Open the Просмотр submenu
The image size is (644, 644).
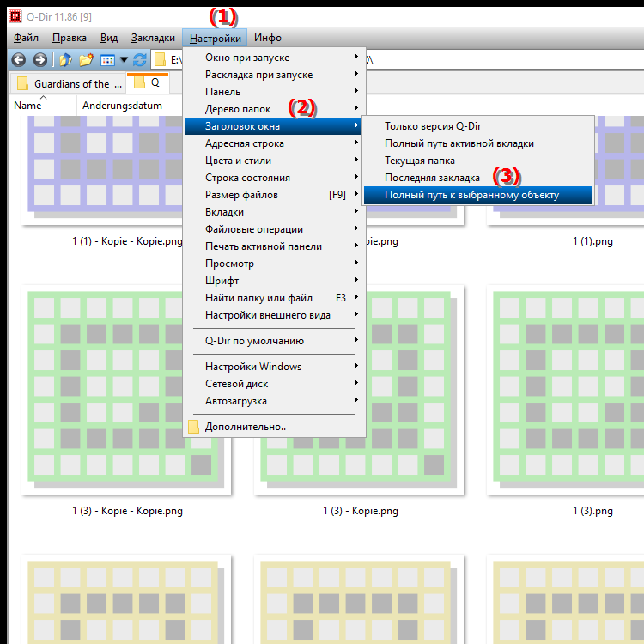pyautogui.click(x=274, y=264)
